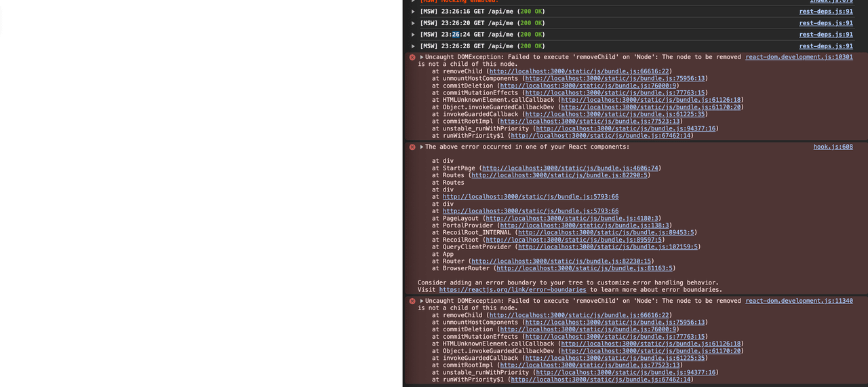Visit the reactjs.org error-boundaries link
The width and height of the screenshot is (868, 387).
[x=512, y=290]
